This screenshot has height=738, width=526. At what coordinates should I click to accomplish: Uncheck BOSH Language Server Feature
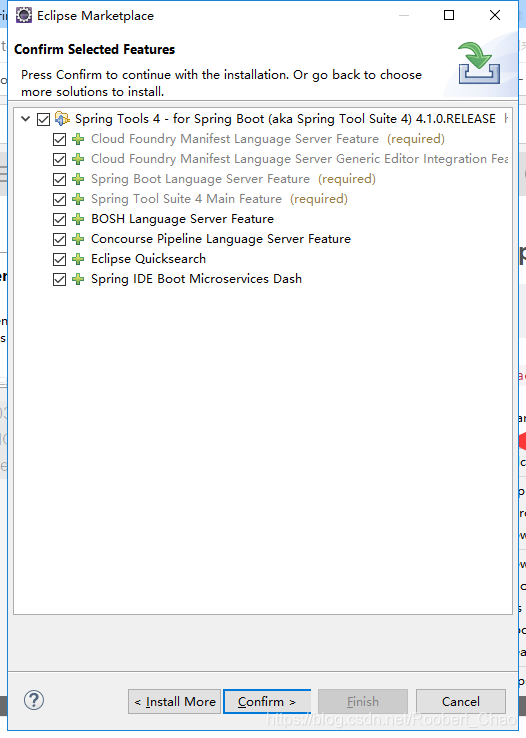click(x=59, y=219)
